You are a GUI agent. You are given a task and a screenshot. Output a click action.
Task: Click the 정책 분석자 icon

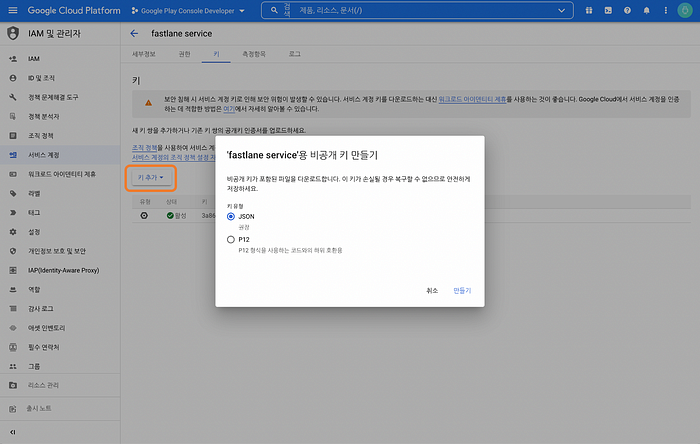coord(13,116)
